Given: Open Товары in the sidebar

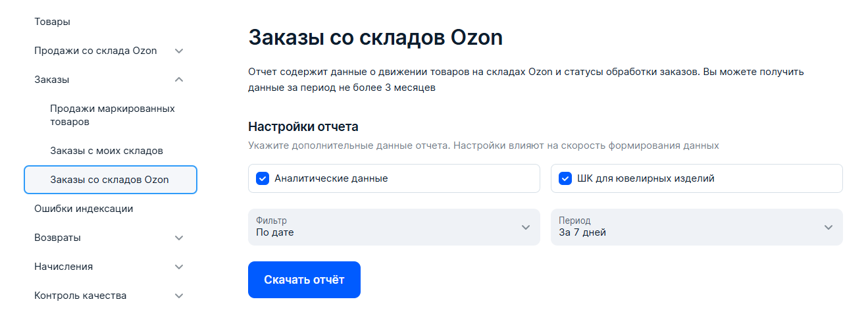Looking at the screenshot, I should tap(53, 22).
